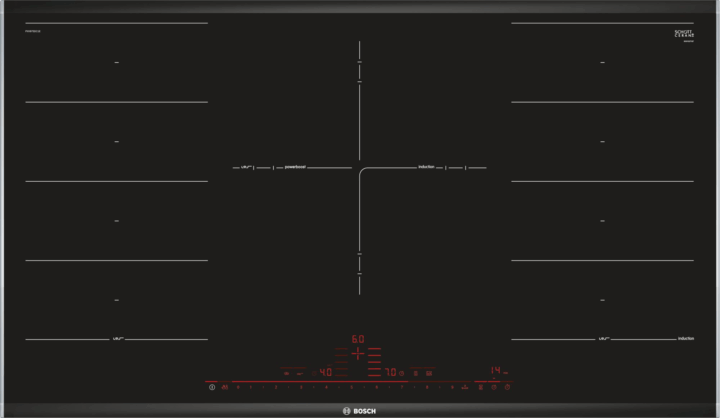
Task: Select the zone displaying 6.0 at top
Action: [x=358, y=338]
